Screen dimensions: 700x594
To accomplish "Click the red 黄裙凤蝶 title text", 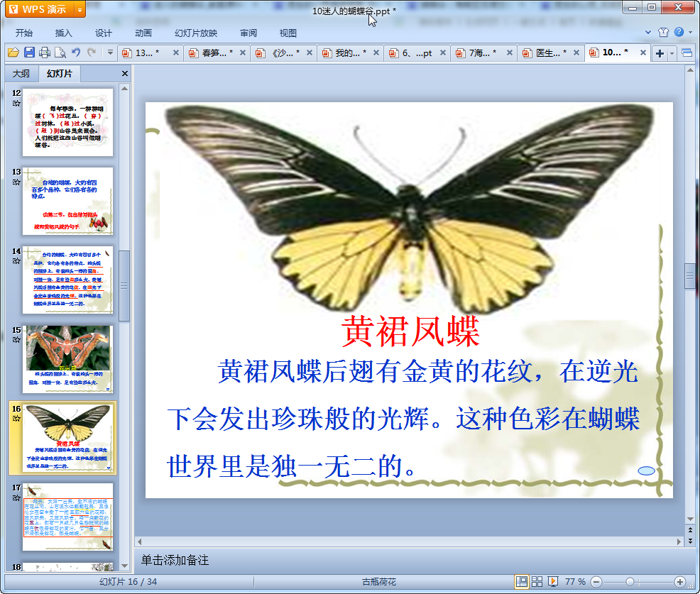I will coord(410,331).
